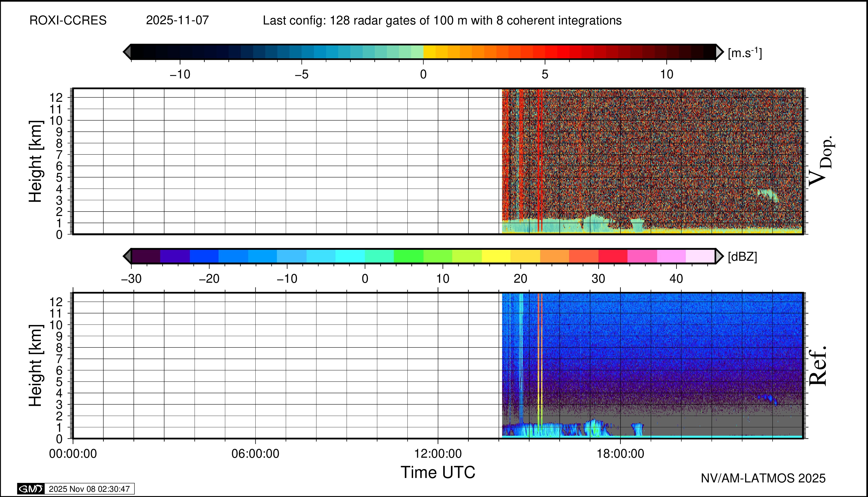Screen dimensions: 868x497
Task: Click the pink swatch on dBZ colorbar
Action: pyautogui.click(x=642, y=256)
